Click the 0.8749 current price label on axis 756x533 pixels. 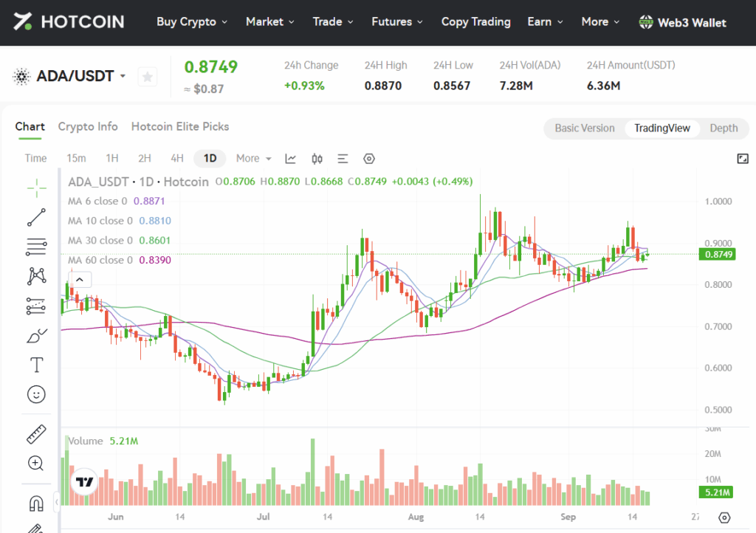click(x=717, y=254)
